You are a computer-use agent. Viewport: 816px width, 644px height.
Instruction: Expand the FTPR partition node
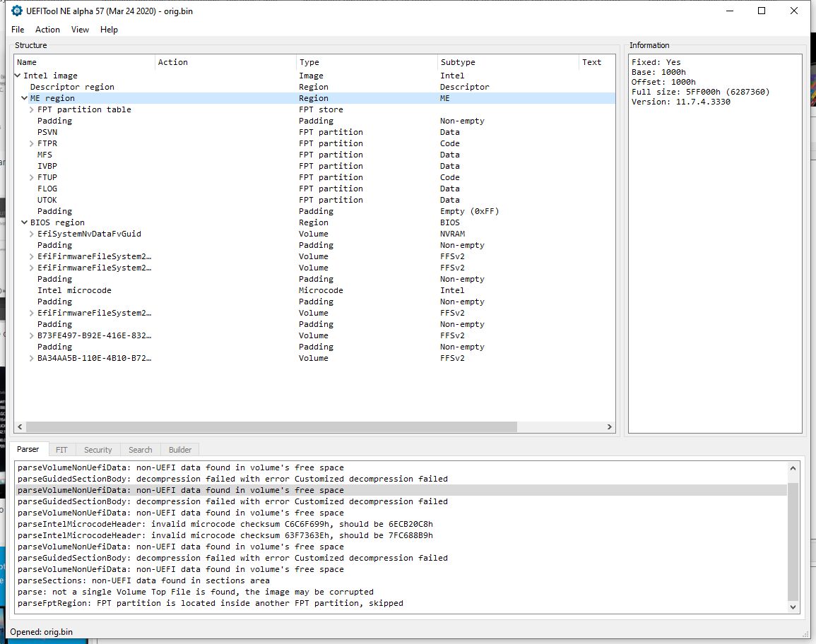(x=32, y=143)
